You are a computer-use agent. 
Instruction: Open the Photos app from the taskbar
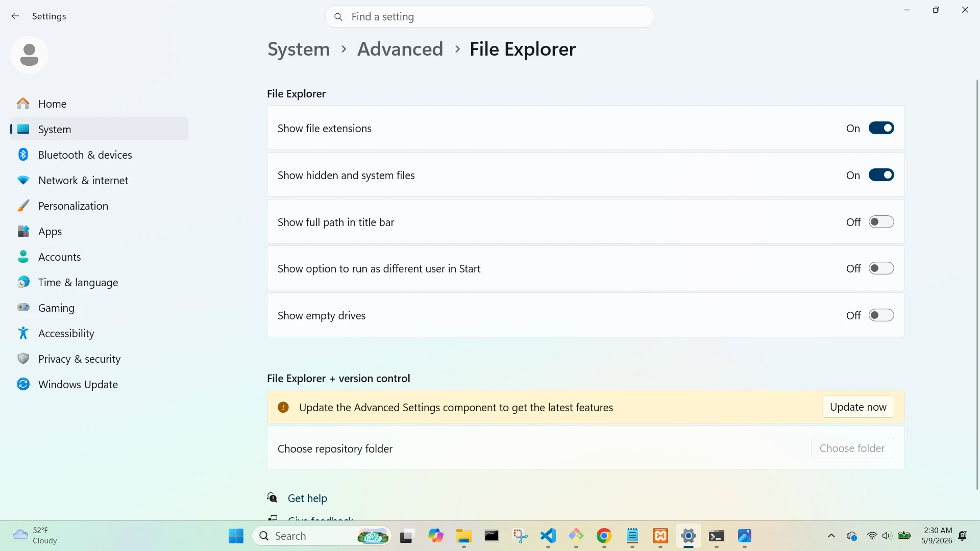tap(745, 536)
